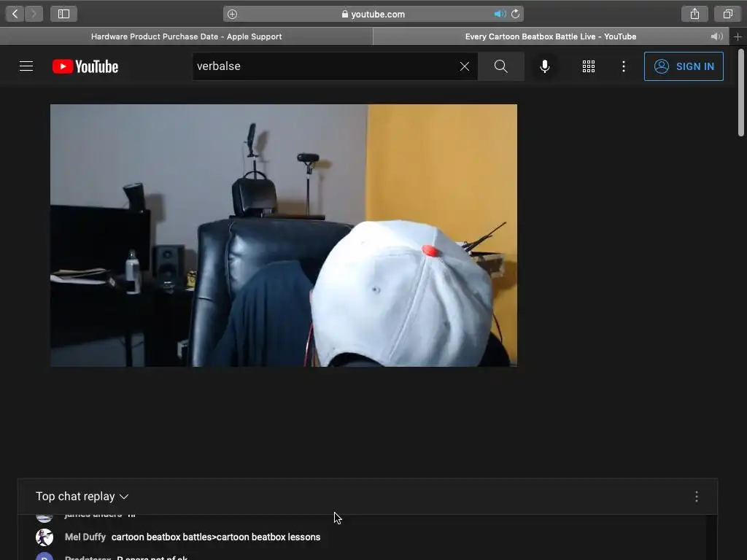
Task: Mute audio via address bar speaker icon
Action: [500, 15]
